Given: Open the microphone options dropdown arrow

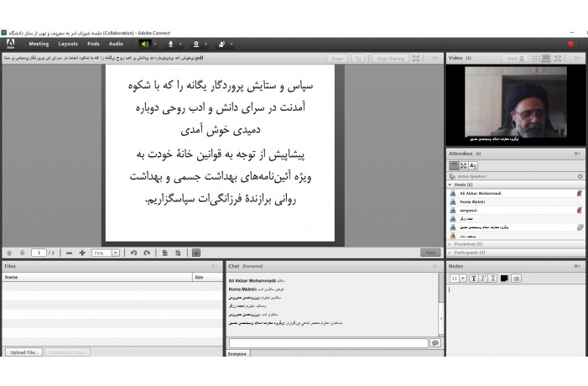Looking at the screenshot, I should 180,44.
